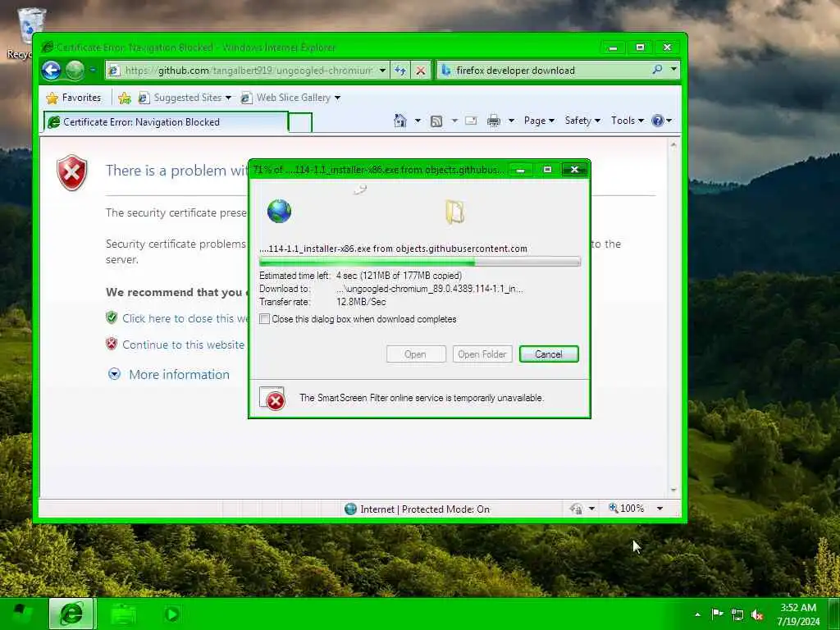Image resolution: width=840 pixels, height=630 pixels.
Task: Cancel the file download
Action: click(x=549, y=354)
